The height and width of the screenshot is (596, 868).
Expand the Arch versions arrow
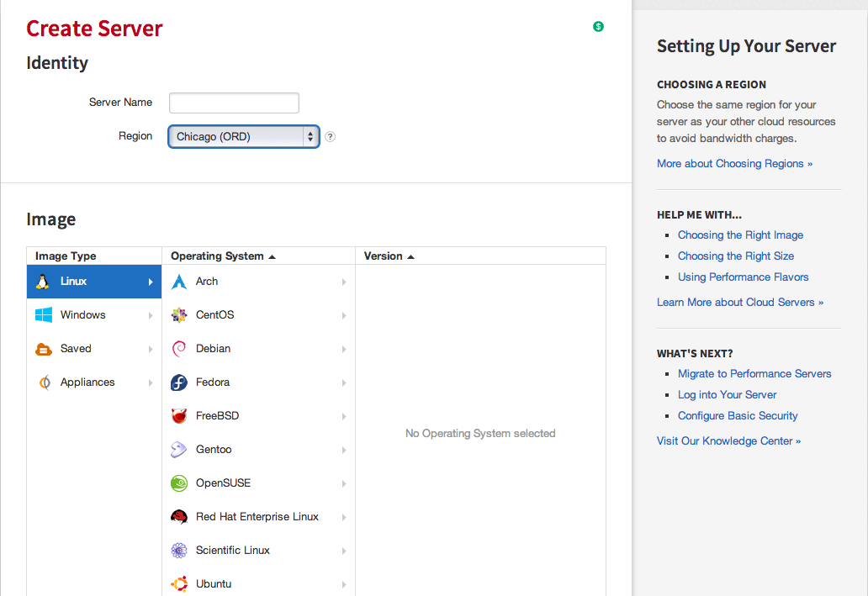pyautogui.click(x=344, y=282)
